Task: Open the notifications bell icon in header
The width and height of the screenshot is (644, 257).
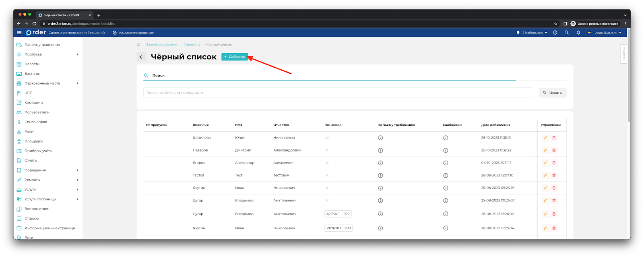Action: pyautogui.click(x=578, y=33)
